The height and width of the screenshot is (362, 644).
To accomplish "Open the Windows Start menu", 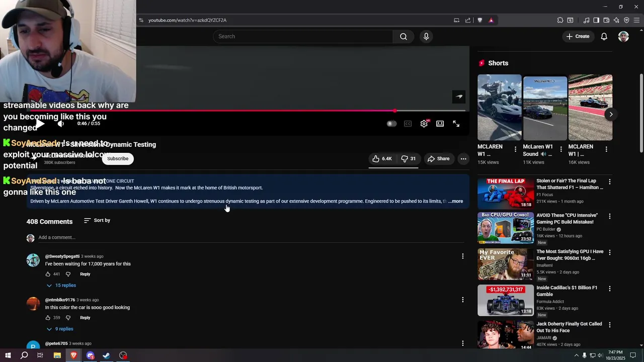I will click(x=8, y=355).
